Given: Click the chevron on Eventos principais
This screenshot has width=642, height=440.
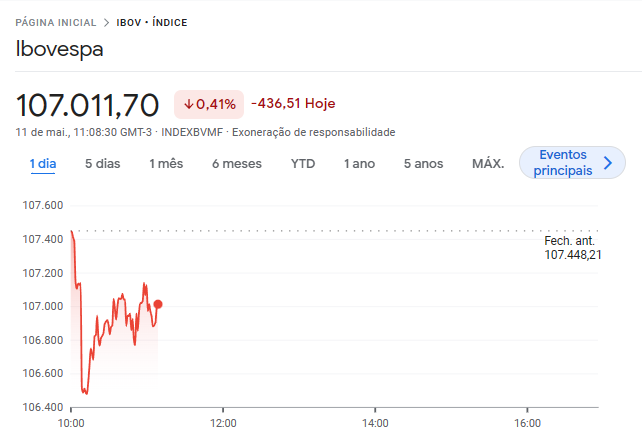Looking at the screenshot, I should pos(607,162).
